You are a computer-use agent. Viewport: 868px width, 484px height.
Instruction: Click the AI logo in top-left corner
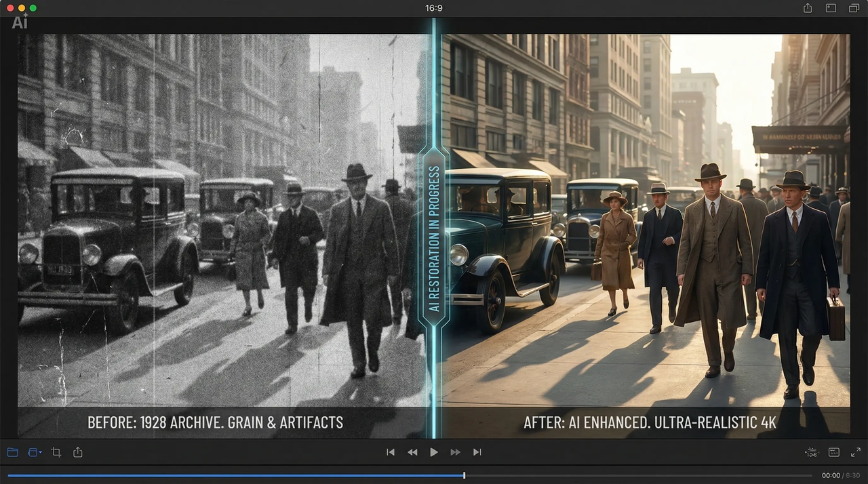coord(20,22)
